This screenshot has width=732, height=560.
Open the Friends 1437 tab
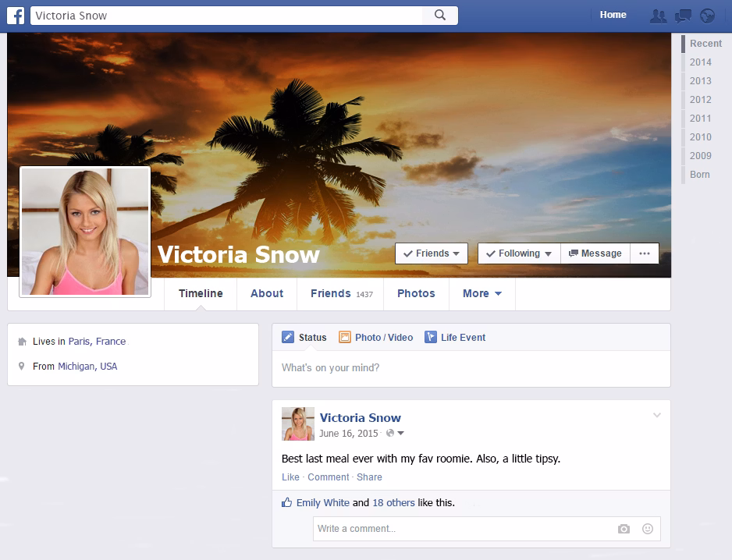point(341,293)
